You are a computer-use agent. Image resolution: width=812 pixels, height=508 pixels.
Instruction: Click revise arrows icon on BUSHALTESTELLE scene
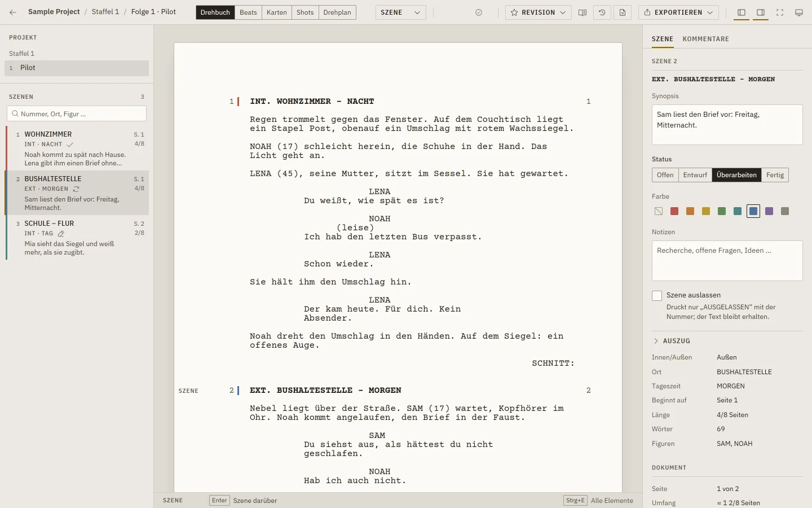pos(76,189)
